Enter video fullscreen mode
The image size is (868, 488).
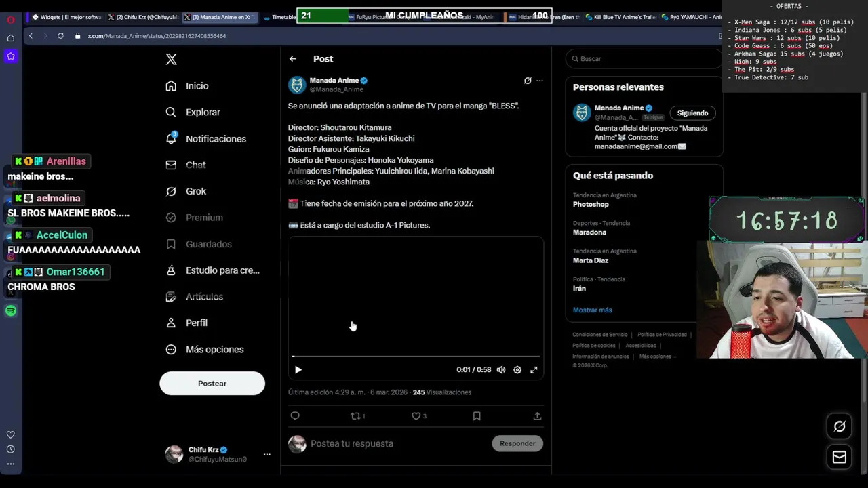tap(534, 370)
